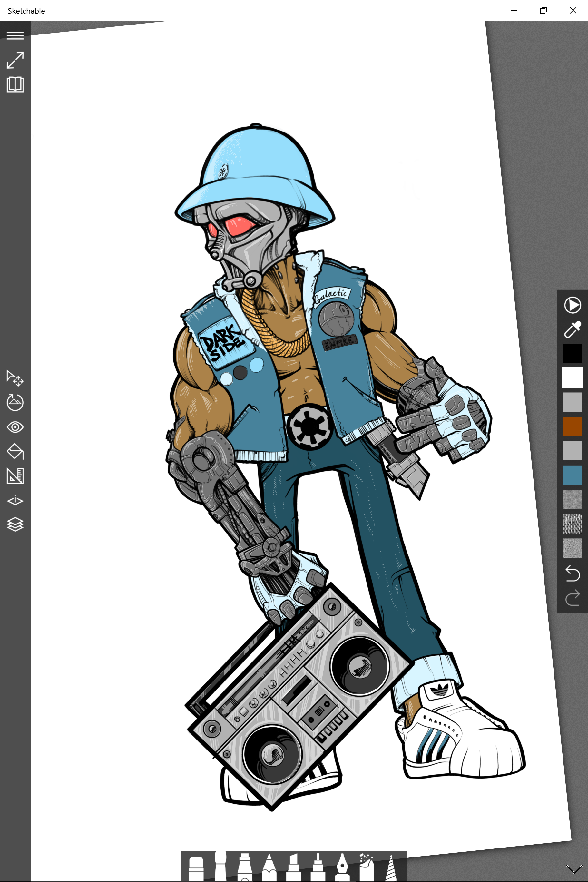Restore down the Sketchable window

tap(544, 11)
